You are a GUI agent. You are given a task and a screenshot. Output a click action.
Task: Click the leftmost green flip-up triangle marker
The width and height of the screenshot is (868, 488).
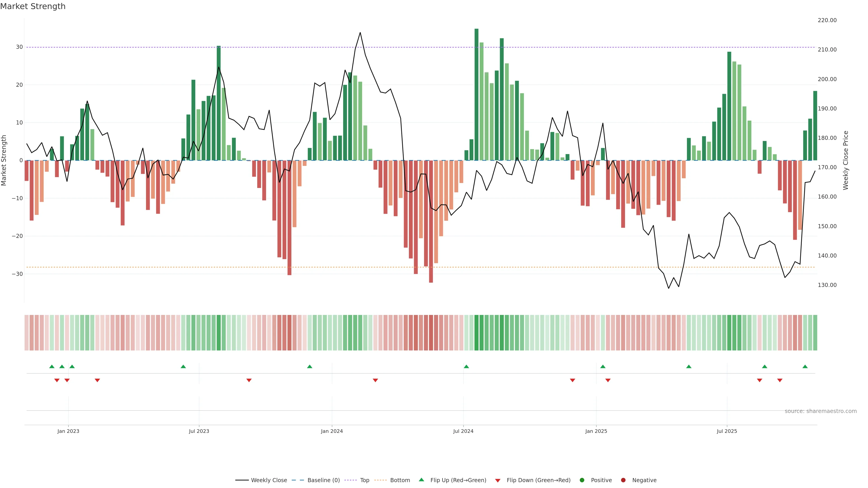coord(52,366)
